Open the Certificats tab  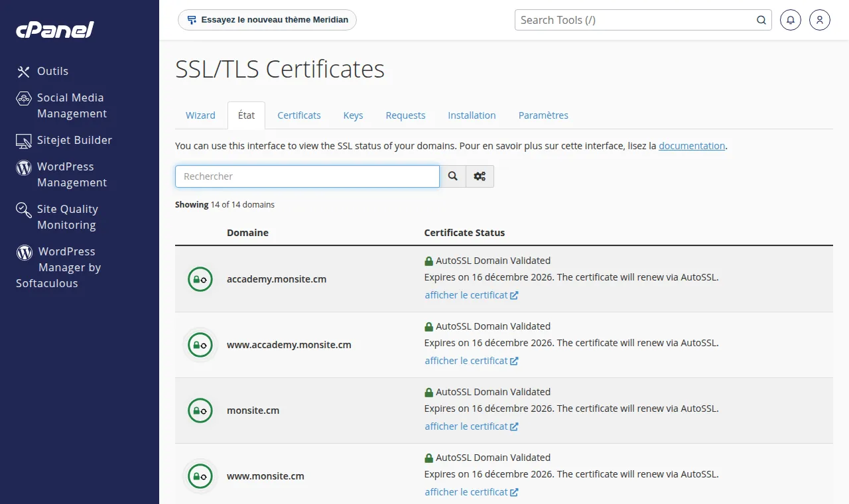299,115
